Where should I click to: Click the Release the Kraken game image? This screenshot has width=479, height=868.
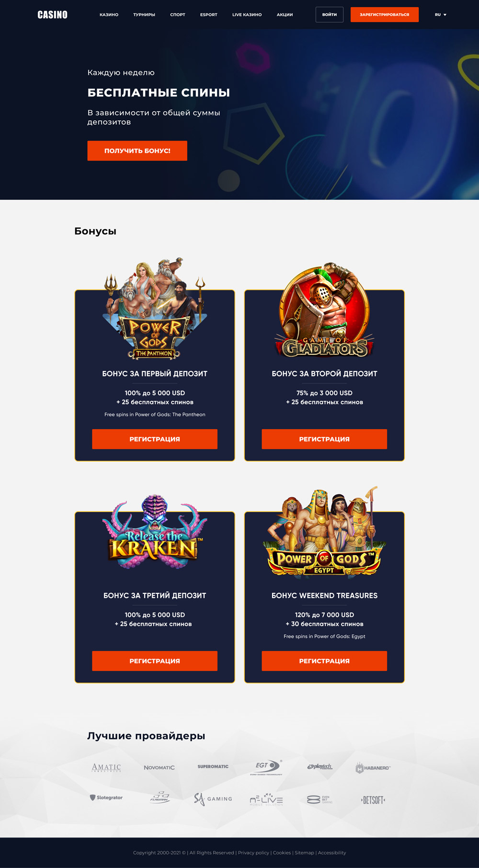pyautogui.click(x=155, y=532)
